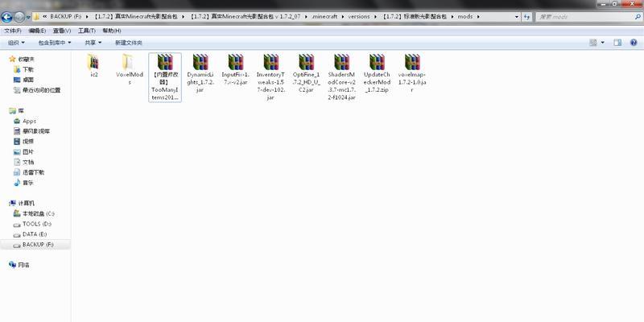Image resolution: width=644 pixels, height=322 pixels.
Task: Select the file label OptiFine_1.7.2_HD_U_C2.jar
Action: pyautogui.click(x=307, y=82)
